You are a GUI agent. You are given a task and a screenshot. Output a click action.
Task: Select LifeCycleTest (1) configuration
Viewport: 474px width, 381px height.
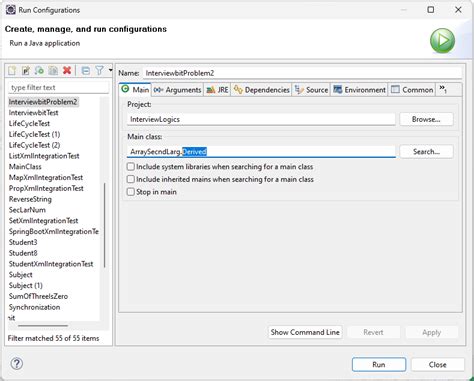click(34, 134)
